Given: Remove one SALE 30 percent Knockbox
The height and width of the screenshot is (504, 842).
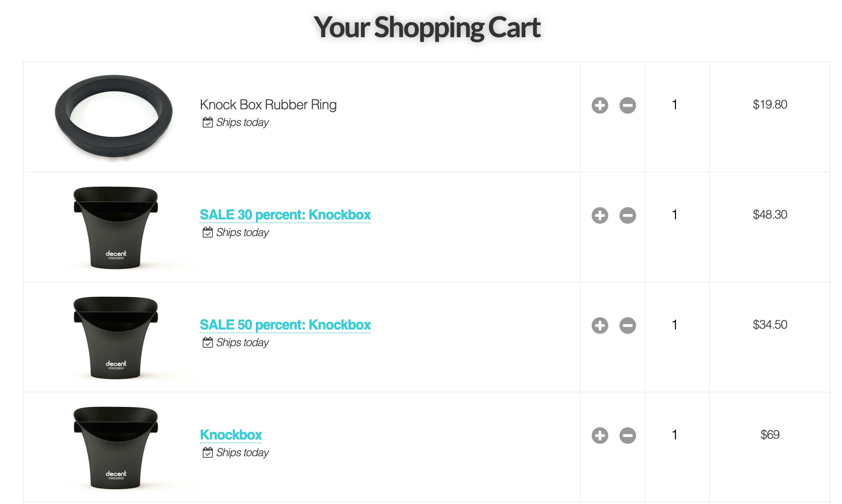Looking at the screenshot, I should pyautogui.click(x=628, y=215).
